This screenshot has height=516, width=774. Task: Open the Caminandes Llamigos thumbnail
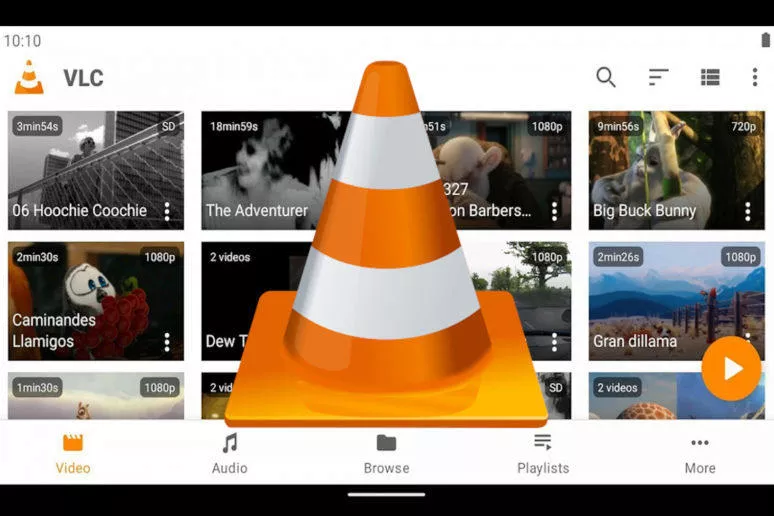click(x=96, y=301)
